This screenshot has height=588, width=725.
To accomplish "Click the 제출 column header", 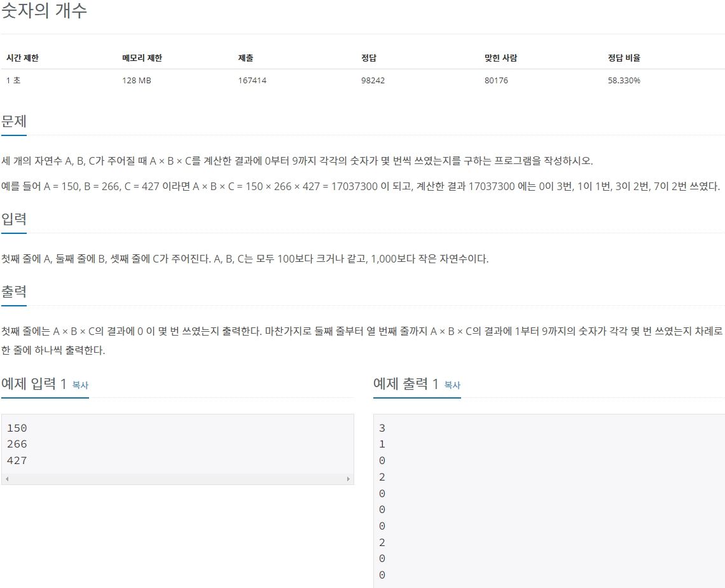I will pos(245,58).
